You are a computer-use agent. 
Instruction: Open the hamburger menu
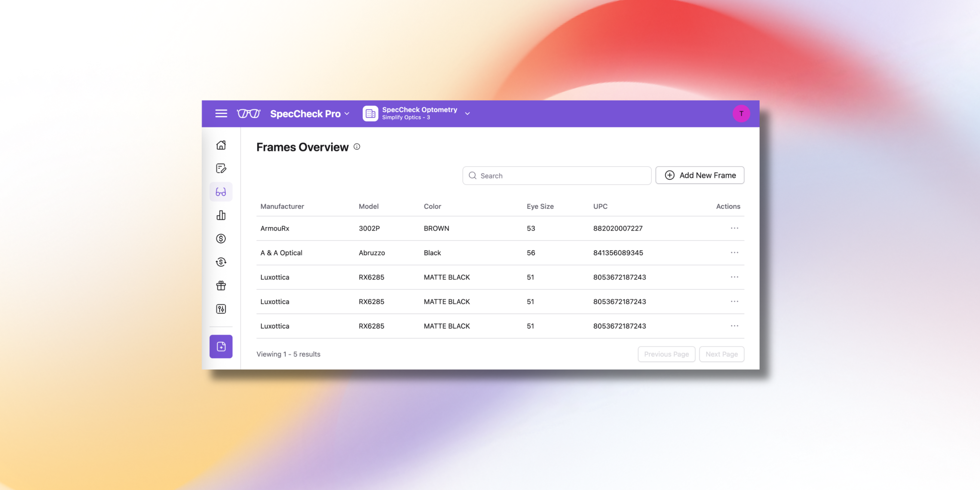point(221,113)
